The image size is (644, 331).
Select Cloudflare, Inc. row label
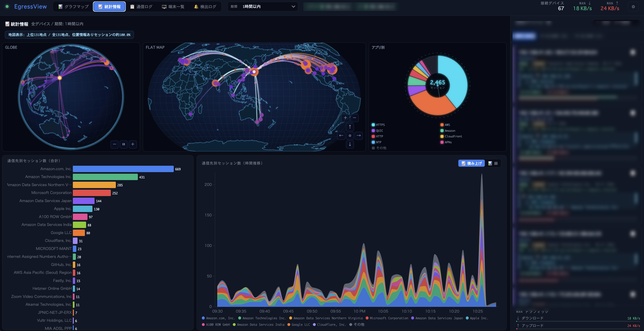click(x=58, y=240)
